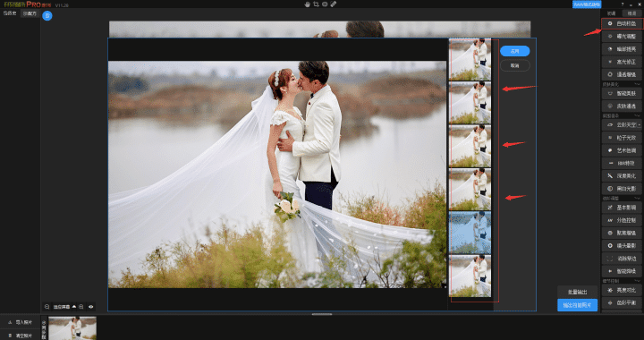Open 高光修正 highlight correction tool
This screenshot has width=644, height=340.
click(x=622, y=62)
